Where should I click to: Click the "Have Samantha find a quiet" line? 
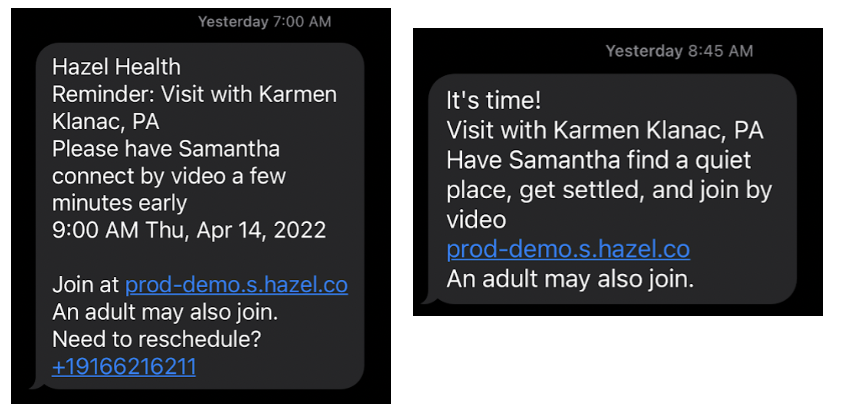[x=598, y=160]
